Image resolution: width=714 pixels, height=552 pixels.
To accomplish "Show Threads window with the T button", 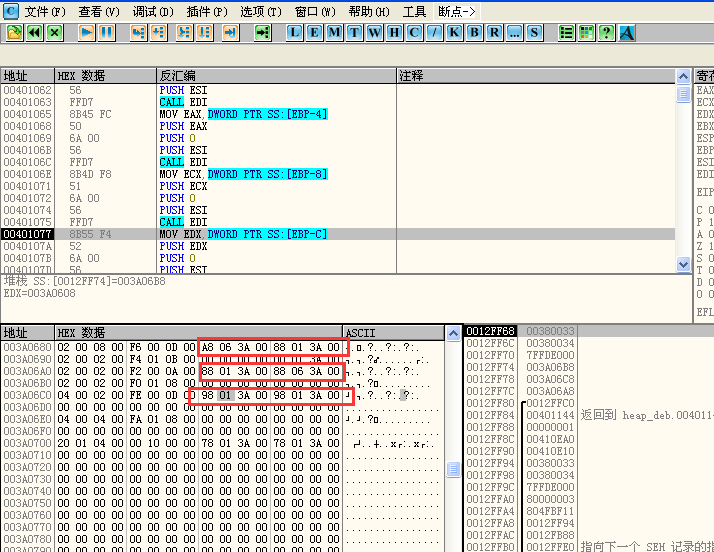I will [354, 32].
